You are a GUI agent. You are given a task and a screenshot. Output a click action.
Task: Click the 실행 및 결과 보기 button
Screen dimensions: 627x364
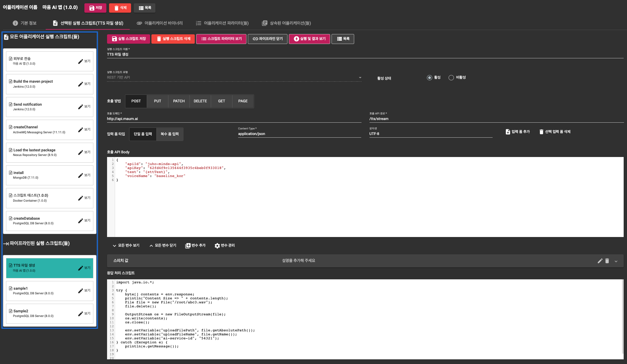click(x=309, y=39)
